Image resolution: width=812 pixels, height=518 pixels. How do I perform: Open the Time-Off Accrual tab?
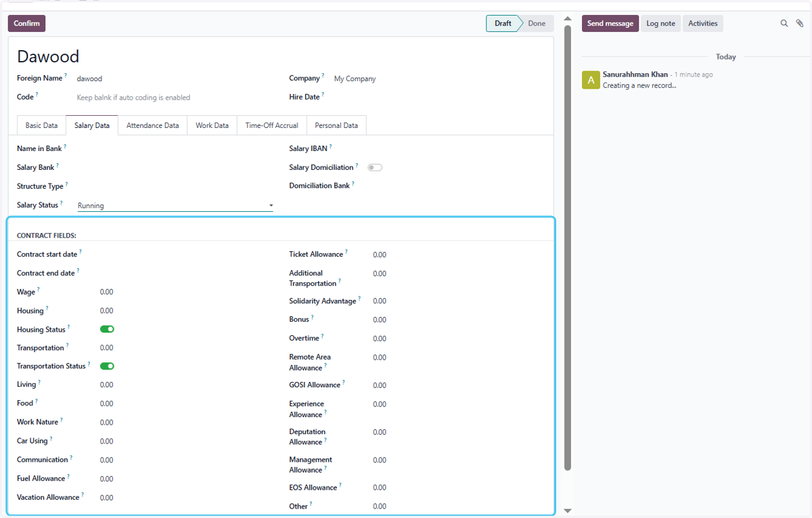pos(271,125)
